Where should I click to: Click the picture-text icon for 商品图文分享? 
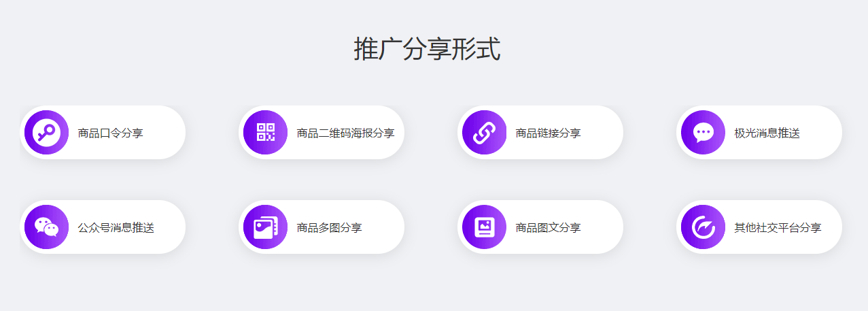484,227
